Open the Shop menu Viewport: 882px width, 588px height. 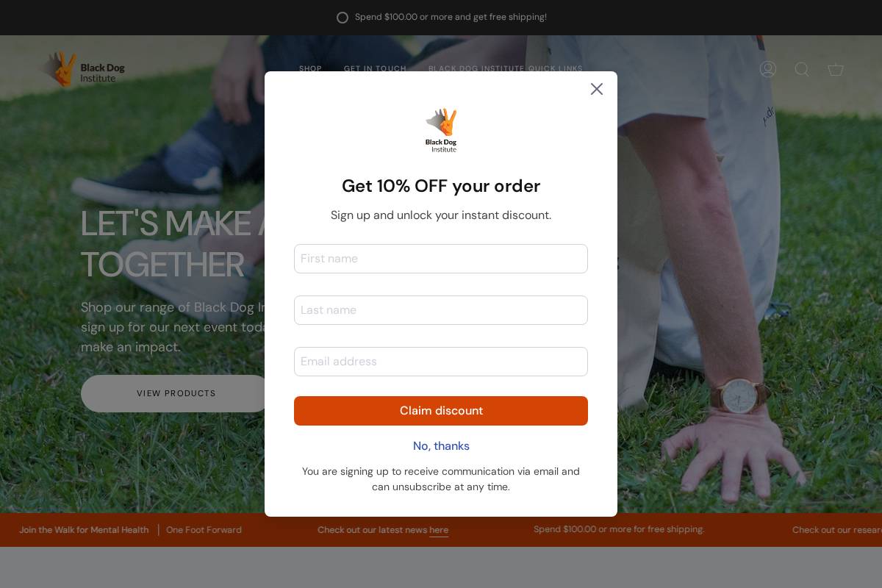[310, 69]
